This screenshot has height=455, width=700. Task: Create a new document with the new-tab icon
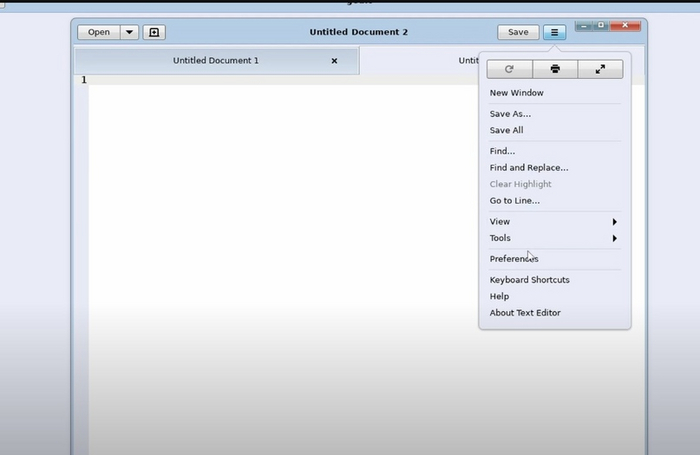[154, 32]
